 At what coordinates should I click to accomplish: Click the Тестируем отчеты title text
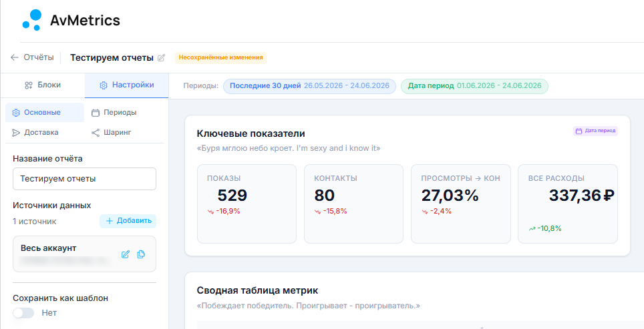tap(112, 58)
